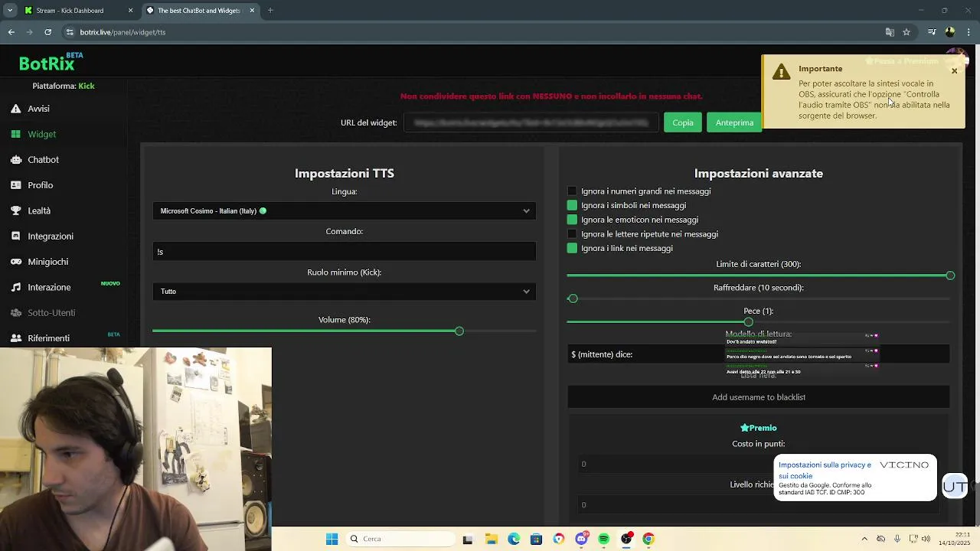The width and height of the screenshot is (980, 551).
Task: Close the Kick Dashboard tab
Action: tap(130, 11)
